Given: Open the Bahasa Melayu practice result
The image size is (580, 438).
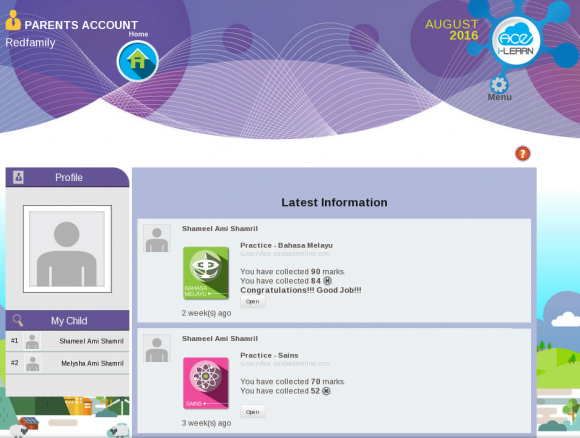Looking at the screenshot, I should click(x=253, y=301).
